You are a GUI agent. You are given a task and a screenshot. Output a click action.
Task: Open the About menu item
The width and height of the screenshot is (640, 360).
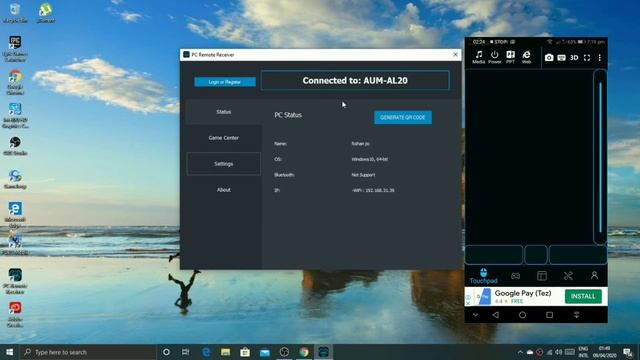(x=224, y=190)
